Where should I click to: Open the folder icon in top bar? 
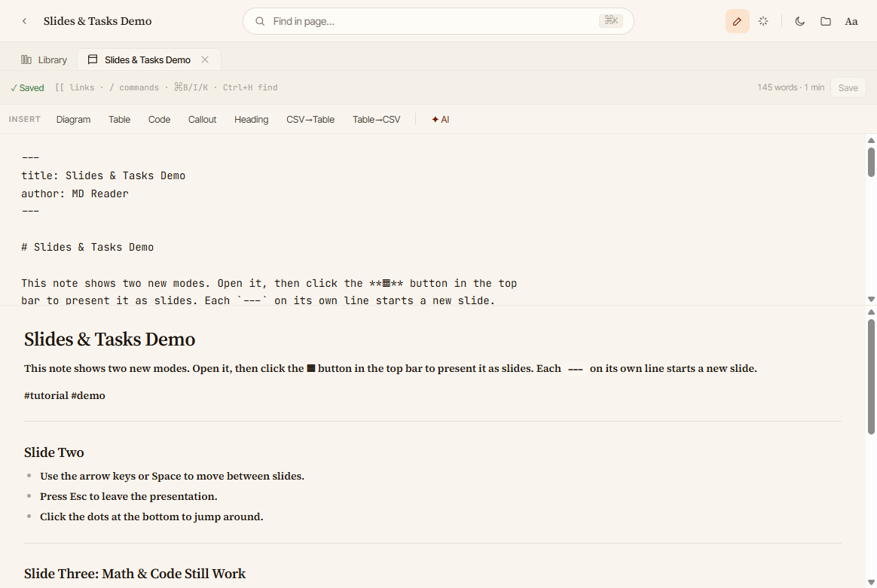click(826, 21)
